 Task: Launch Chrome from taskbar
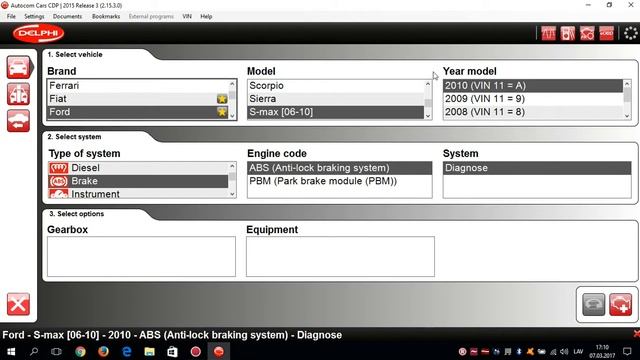pos(80,351)
